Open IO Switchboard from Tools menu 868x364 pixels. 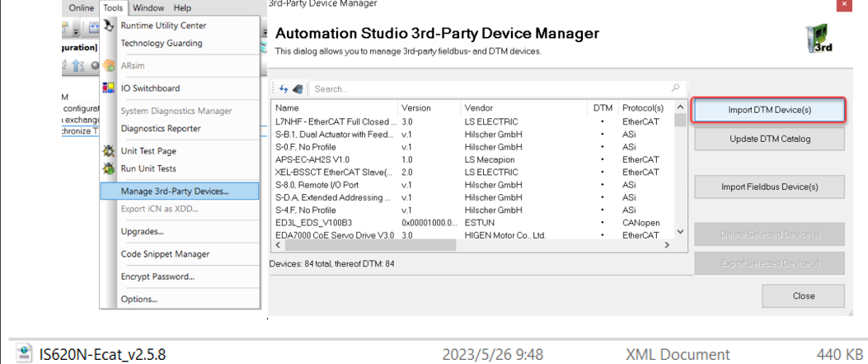[x=150, y=88]
